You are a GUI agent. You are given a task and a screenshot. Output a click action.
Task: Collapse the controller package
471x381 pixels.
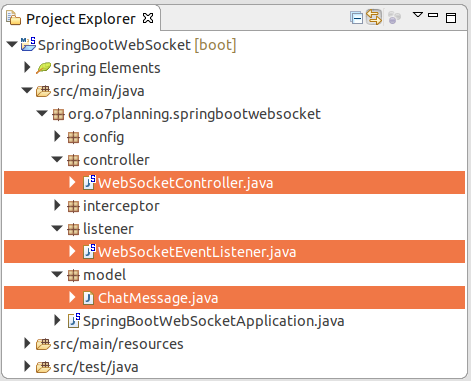(57, 159)
